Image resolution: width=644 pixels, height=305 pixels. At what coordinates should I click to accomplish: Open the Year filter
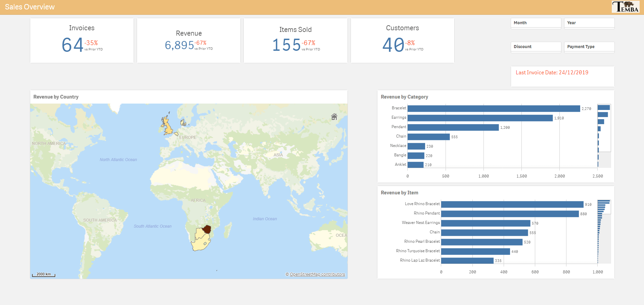[589, 23]
